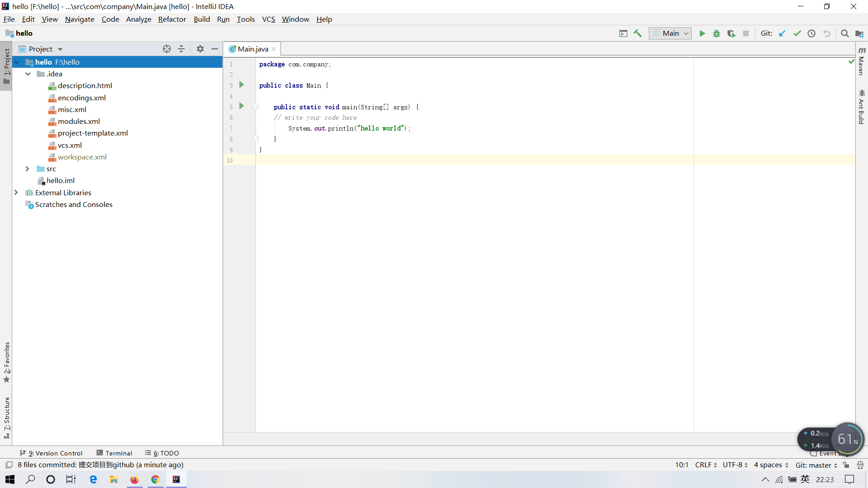Click the Debug bug icon in toolbar

point(716,33)
